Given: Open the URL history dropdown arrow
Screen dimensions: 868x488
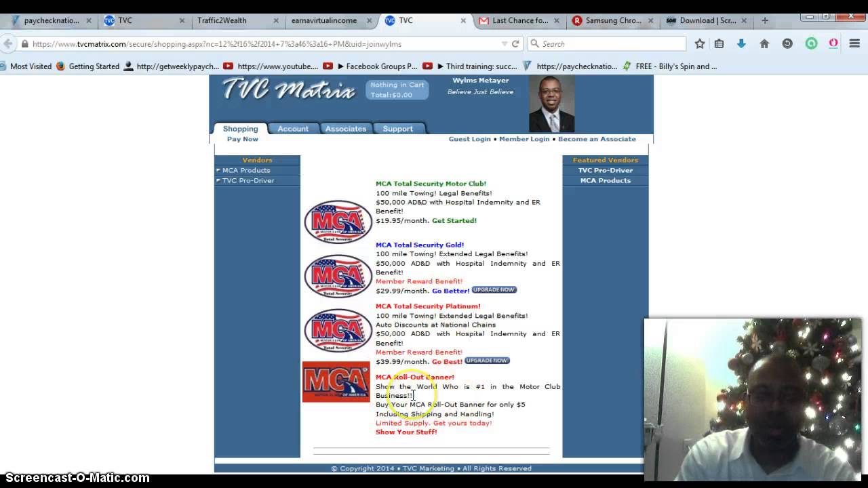Looking at the screenshot, I should coord(504,43).
